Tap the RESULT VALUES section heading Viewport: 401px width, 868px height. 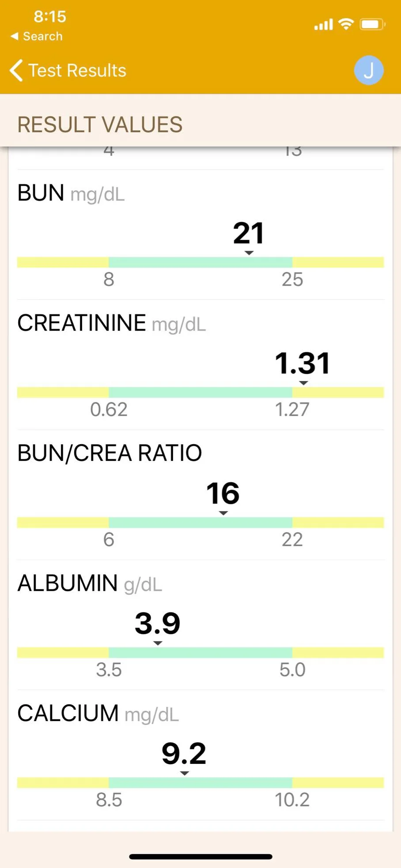pos(100,125)
